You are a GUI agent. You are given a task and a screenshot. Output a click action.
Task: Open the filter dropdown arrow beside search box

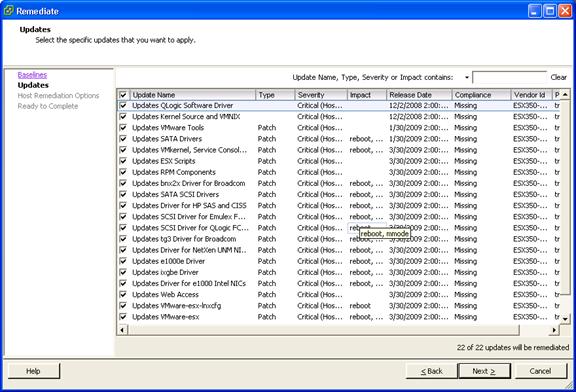pos(467,78)
